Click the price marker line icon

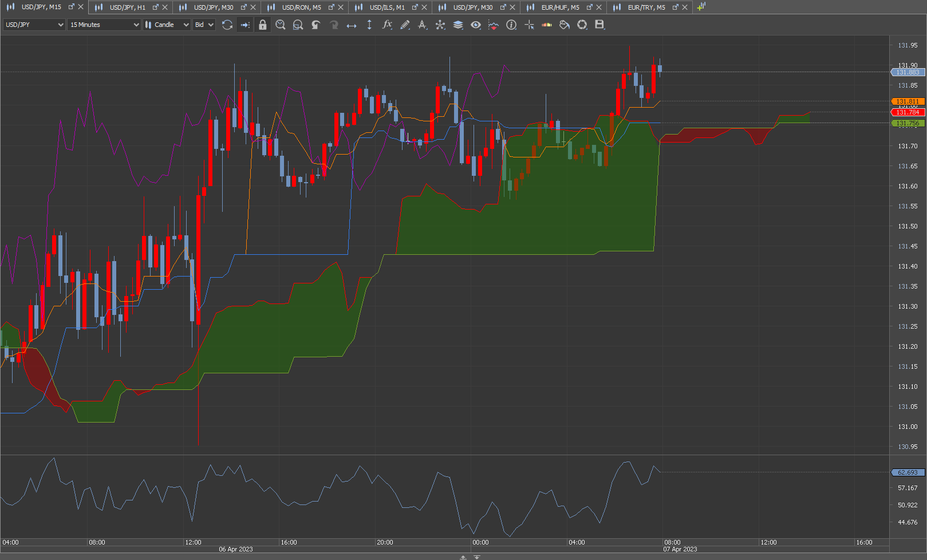click(x=494, y=25)
